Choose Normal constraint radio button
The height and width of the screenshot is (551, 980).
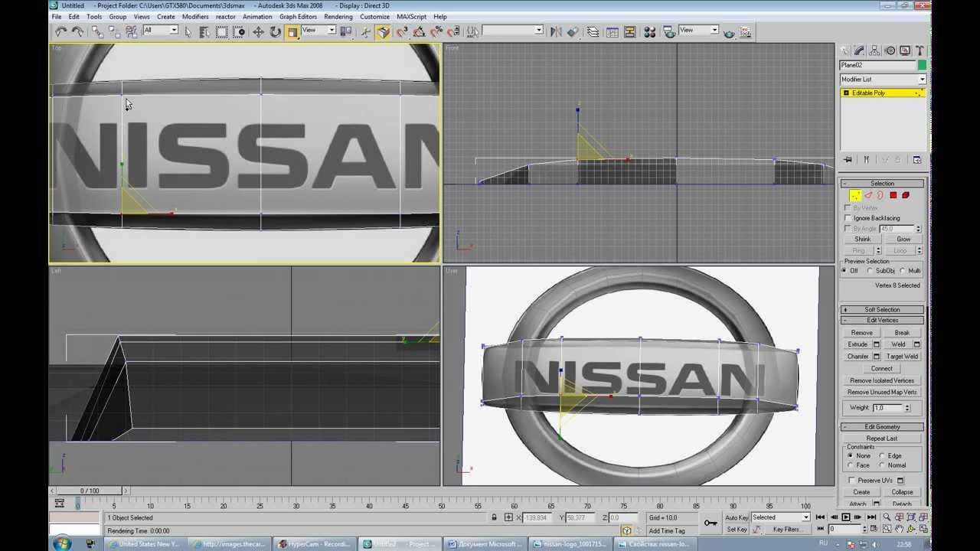coord(882,465)
